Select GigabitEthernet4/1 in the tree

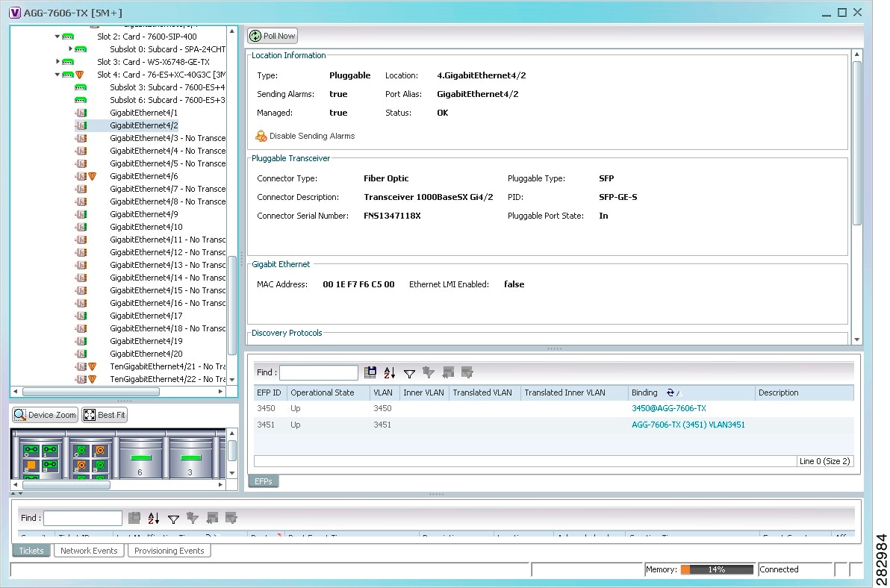[143, 113]
